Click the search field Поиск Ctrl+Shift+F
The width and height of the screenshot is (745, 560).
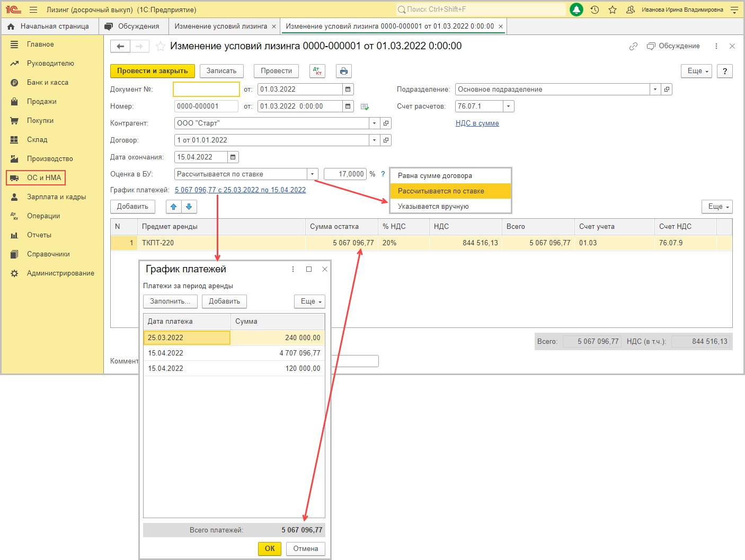tap(481, 10)
